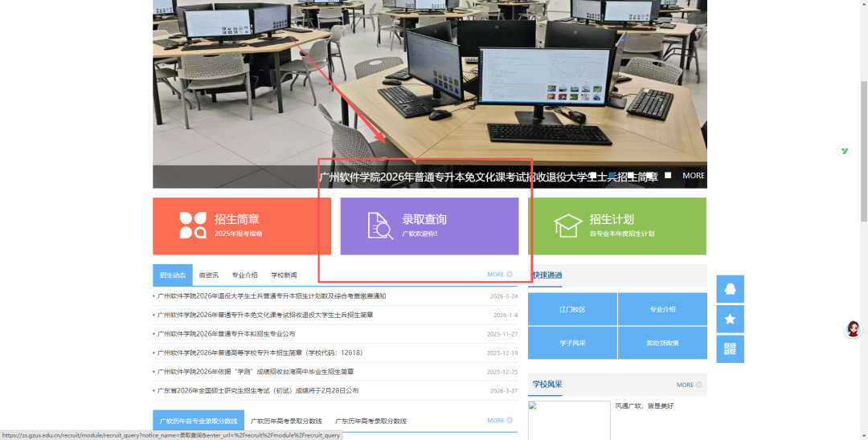Select the 广东历年高考录取分数线 tab

[371, 421]
